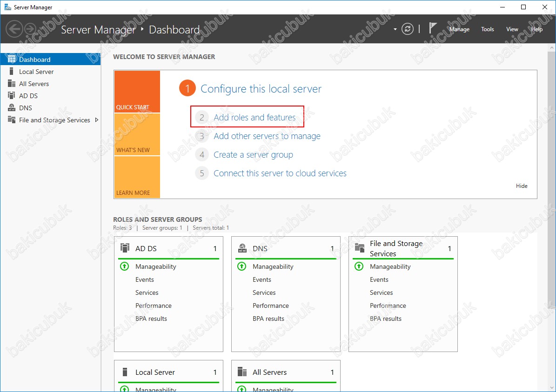Open DNS tile title
The width and height of the screenshot is (556, 392).
260,248
